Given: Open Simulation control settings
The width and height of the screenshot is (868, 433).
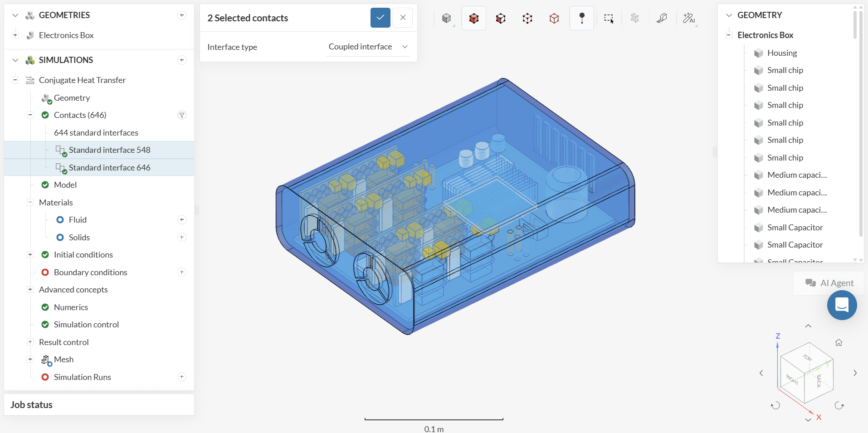Looking at the screenshot, I should 86,325.
